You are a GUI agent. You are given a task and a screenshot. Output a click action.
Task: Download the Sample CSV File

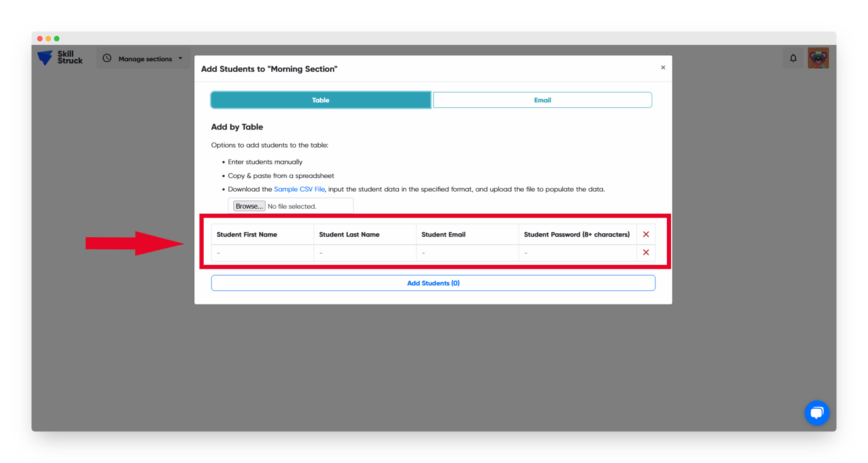click(x=299, y=189)
